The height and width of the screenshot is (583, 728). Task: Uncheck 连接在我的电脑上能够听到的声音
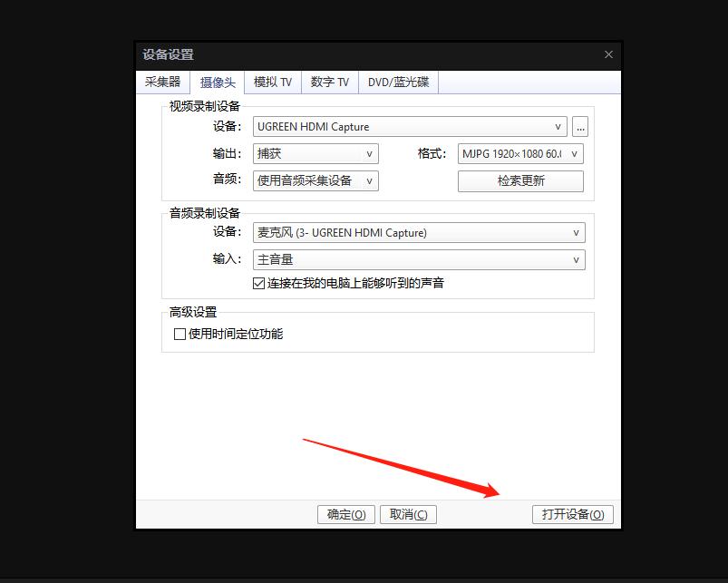(259, 282)
